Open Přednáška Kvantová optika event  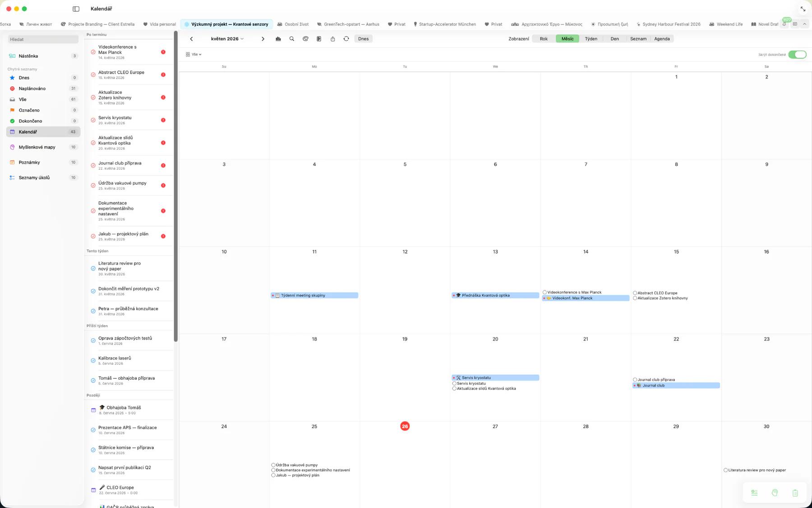pos(495,295)
